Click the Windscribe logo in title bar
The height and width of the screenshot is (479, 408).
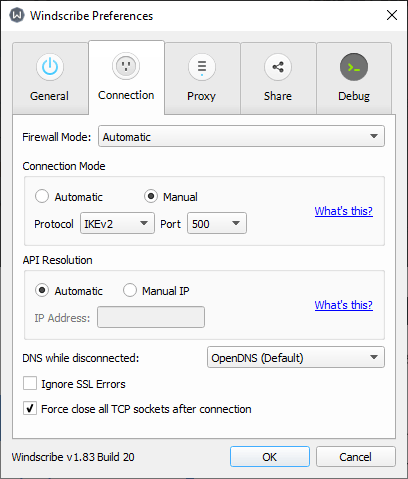click(17, 15)
